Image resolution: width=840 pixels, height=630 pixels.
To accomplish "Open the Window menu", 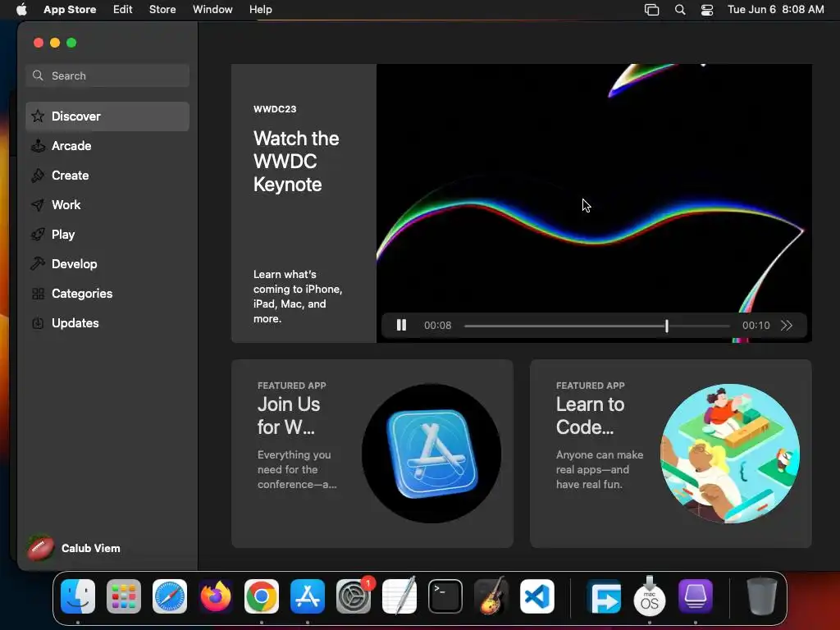I will point(212,9).
